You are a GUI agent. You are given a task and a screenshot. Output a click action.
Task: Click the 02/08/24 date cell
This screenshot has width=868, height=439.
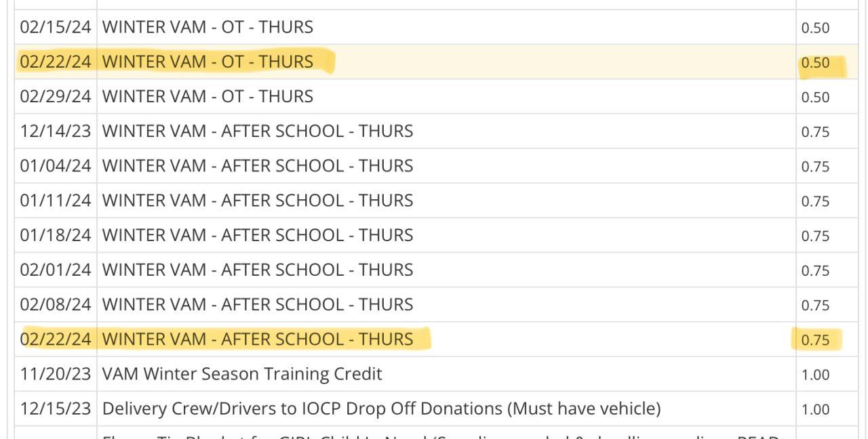click(56, 305)
